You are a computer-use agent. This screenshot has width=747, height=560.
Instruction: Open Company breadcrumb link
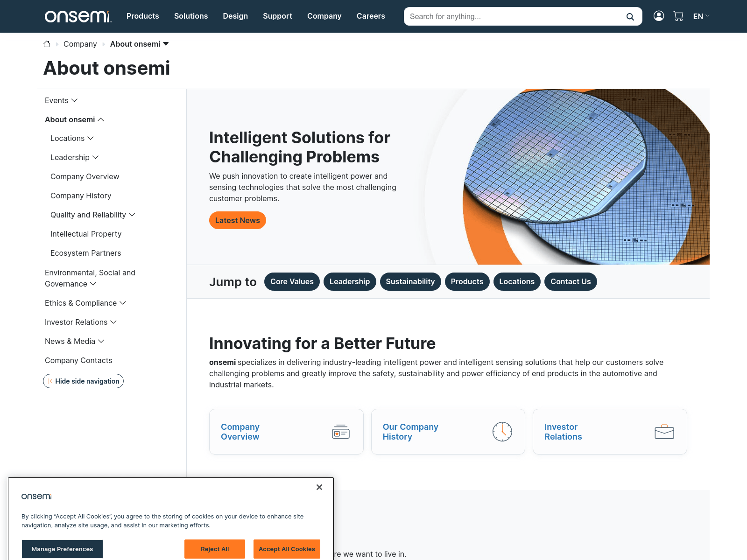pyautogui.click(x=80, y=44)
